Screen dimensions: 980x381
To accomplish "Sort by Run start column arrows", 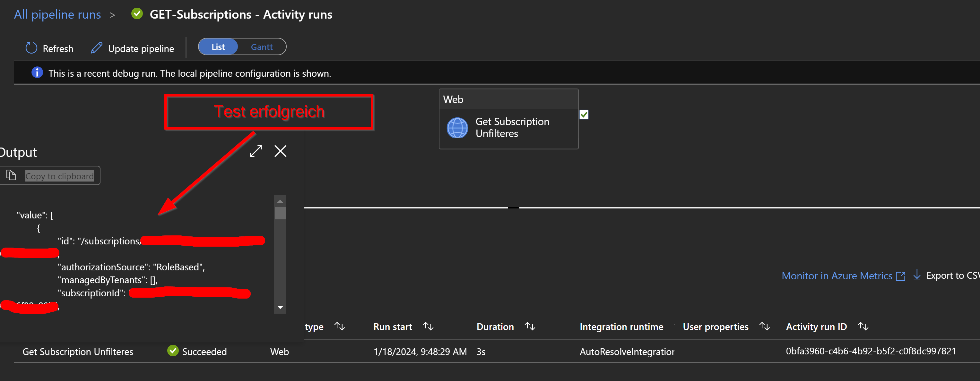I will click(x=428, y=326).
